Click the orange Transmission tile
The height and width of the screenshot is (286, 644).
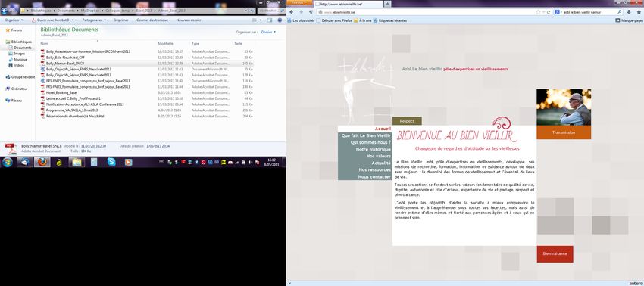[564, 132]
